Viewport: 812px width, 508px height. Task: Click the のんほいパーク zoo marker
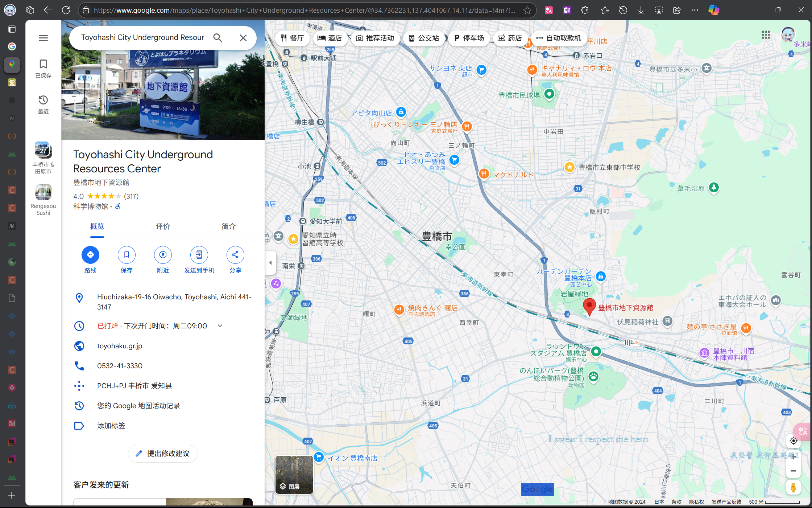pos(593,376)
